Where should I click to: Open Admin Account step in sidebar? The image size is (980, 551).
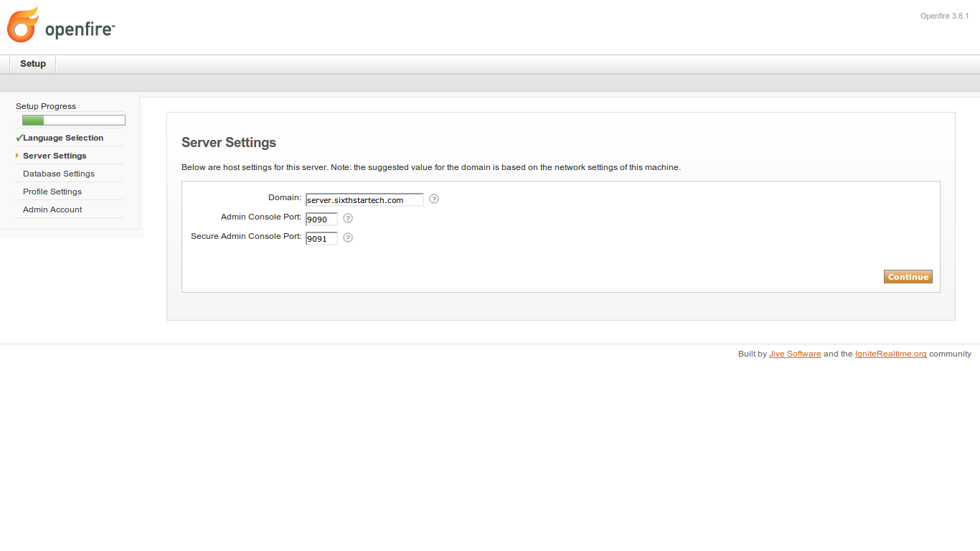coord(52,209)
